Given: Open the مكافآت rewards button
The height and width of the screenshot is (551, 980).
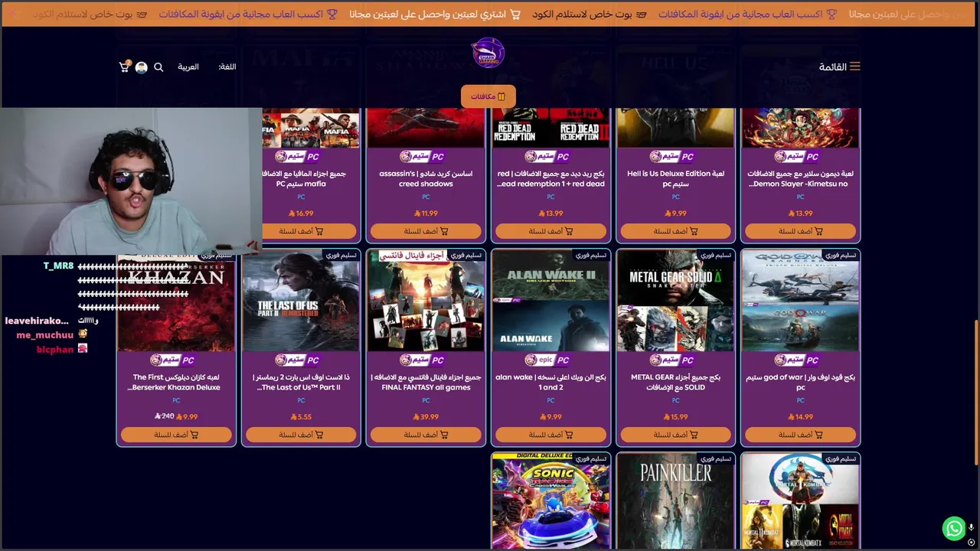Looking at the screenshot, I should [488, 96].
